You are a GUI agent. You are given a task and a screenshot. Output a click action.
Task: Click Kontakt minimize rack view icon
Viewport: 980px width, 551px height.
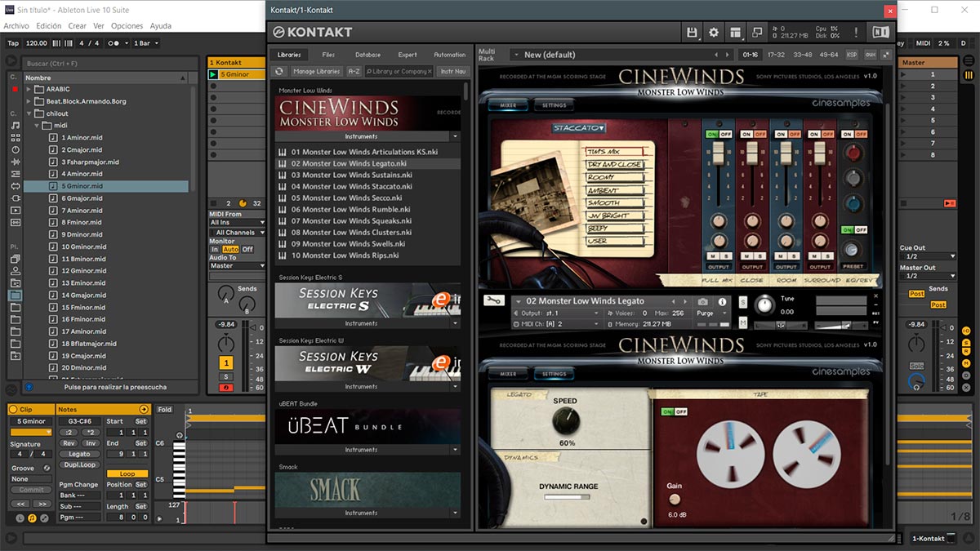tap(757, 32)
